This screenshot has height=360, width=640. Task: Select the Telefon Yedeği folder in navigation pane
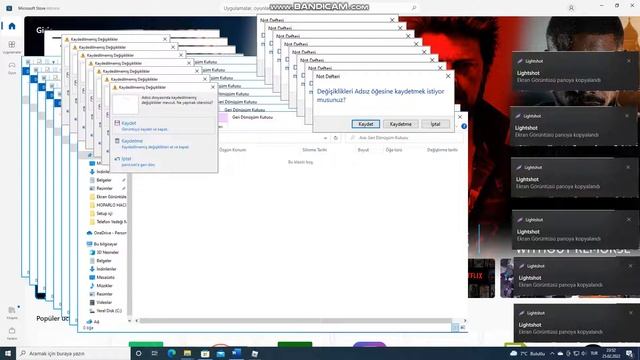[108, 222]
